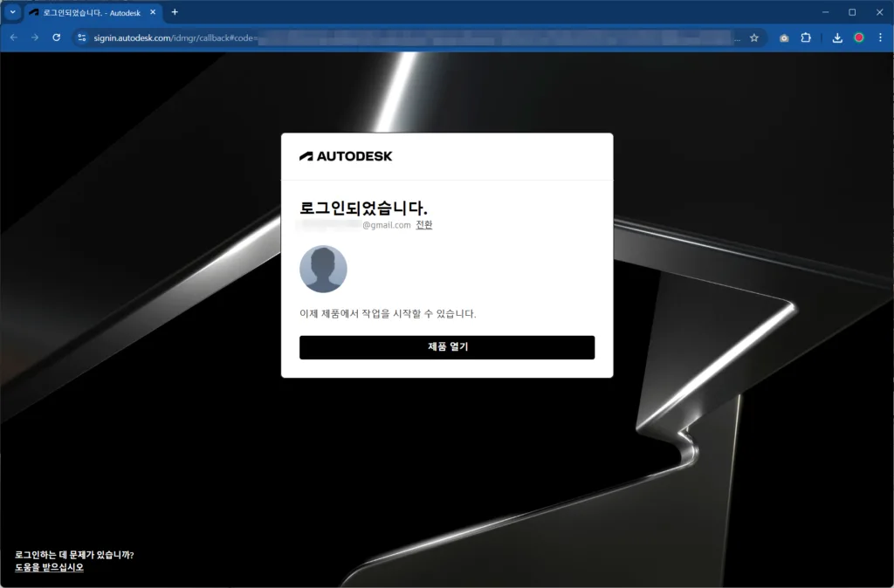Click the Autodesk logo in the card

[x=346, y=156]
